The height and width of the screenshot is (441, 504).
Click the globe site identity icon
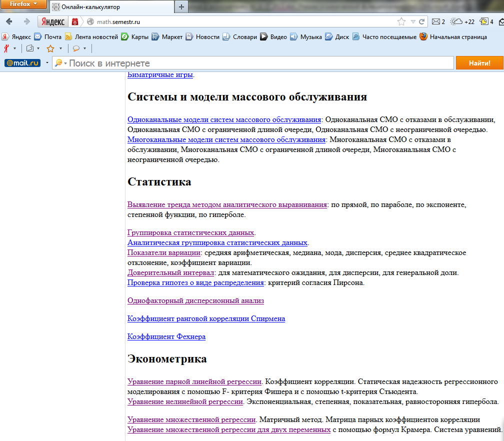click(x=90, y=22)
